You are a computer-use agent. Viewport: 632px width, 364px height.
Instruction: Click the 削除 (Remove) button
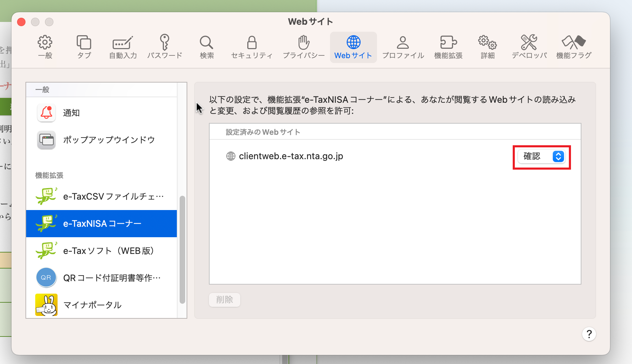click(225, 300)
